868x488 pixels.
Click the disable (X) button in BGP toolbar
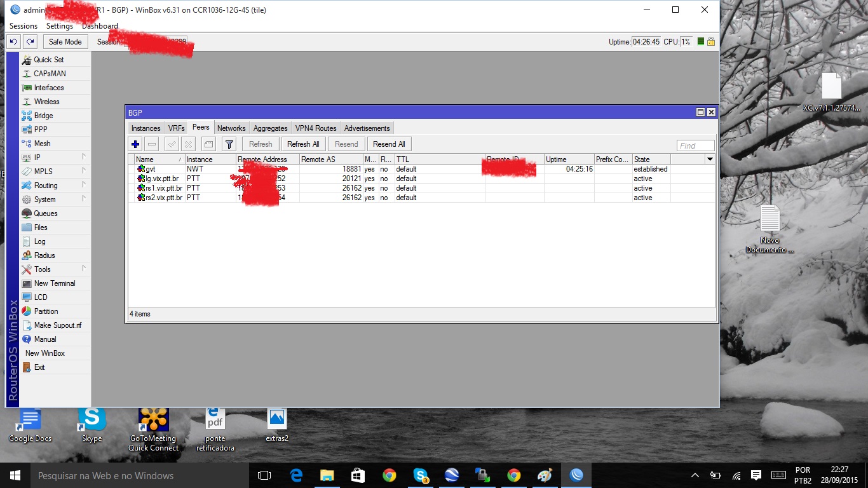(x=188, y=144)
